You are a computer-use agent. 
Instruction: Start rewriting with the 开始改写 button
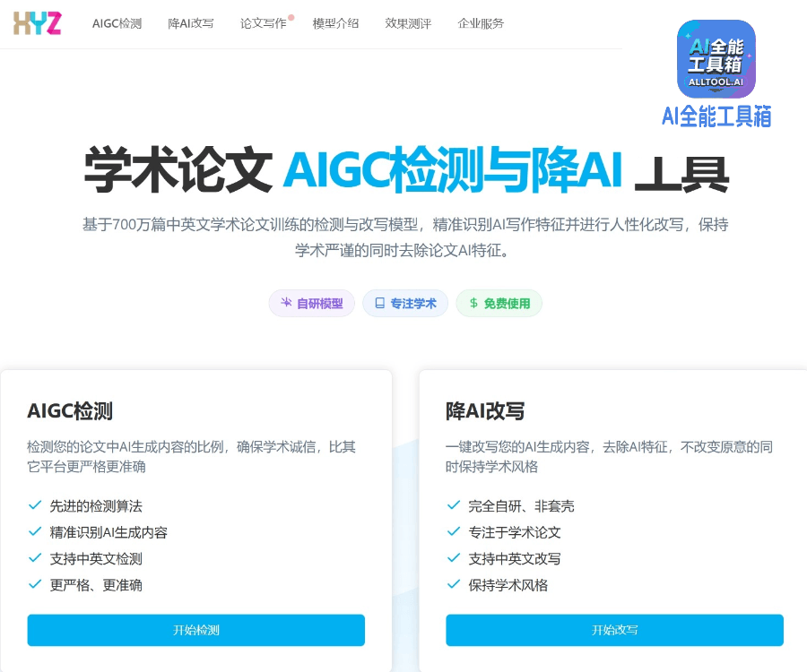pos(614,630)
